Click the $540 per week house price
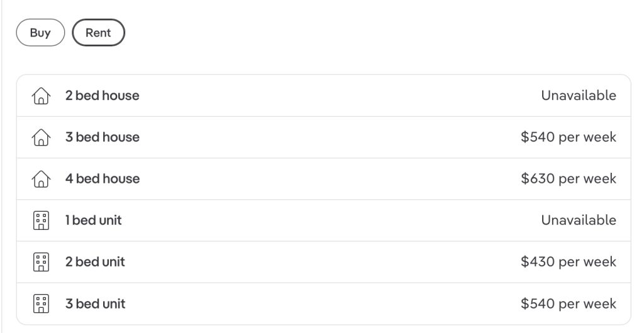This screenshot has height=333, width=644. click(x=569, y=137)
